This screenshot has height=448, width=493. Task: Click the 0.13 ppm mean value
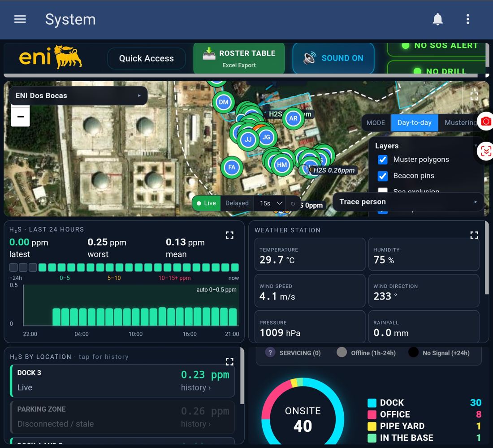[x=185, y=242]
